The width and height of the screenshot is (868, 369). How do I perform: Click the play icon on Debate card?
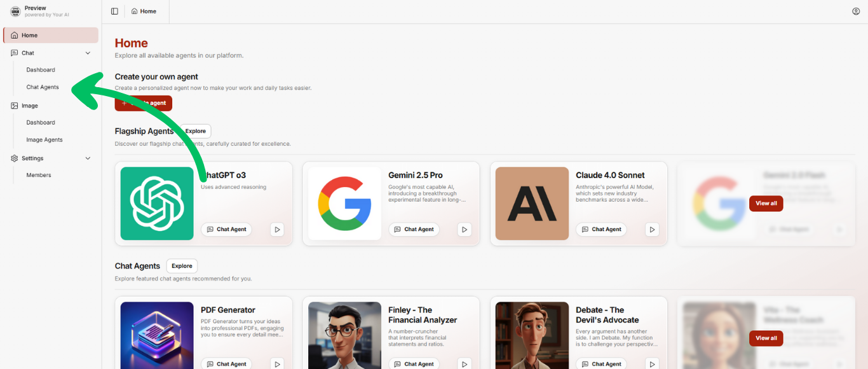[652, 364]
